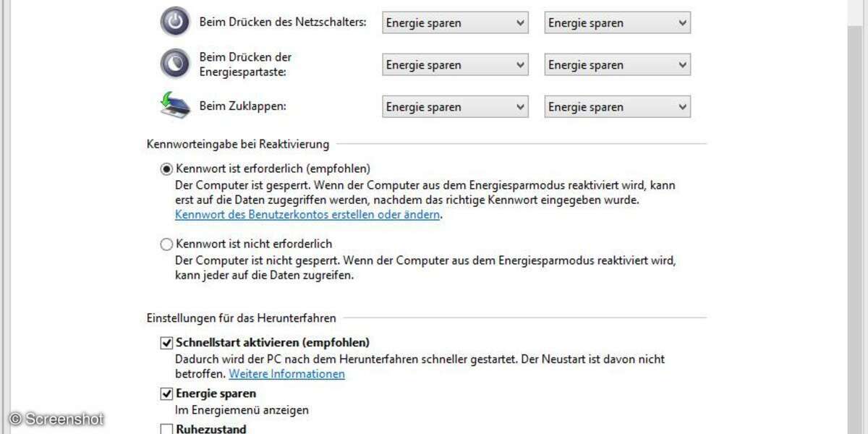The image size is (868, 434).
Task: Open first dropdown for Beim Drücken des Netzschalters
Action: tap(455, 23)
